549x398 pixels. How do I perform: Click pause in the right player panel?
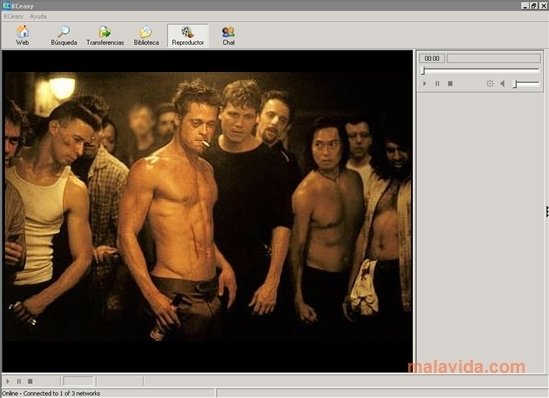[x=437, y=84]
